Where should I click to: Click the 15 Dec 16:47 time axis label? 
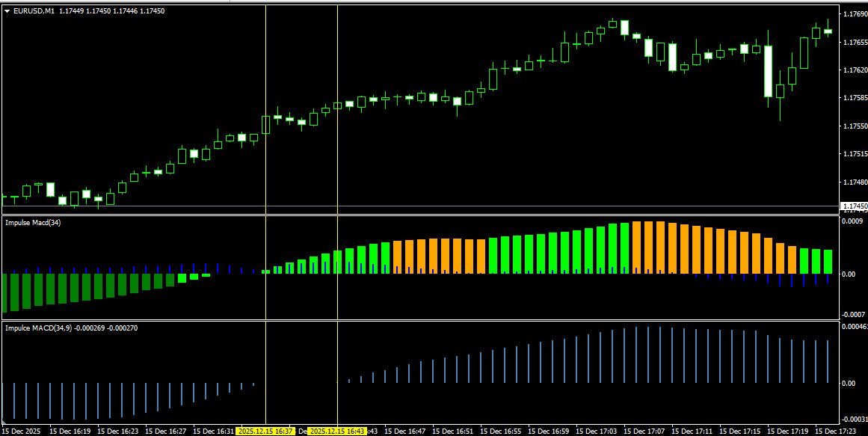point(405,431)
